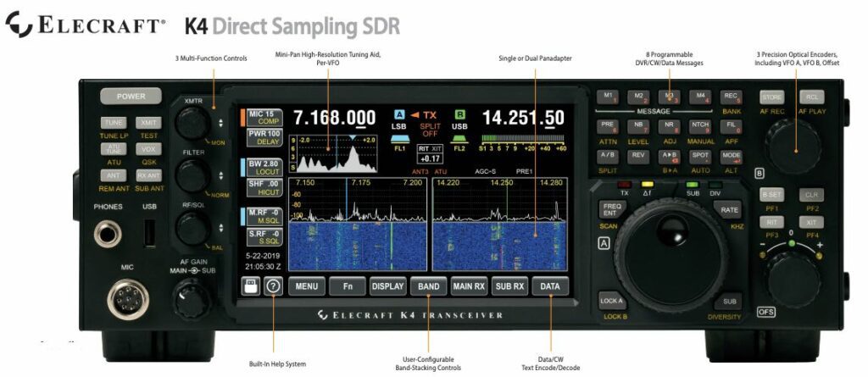Viewport: 868px width, 377px height.
Task: Toggle the NR noise reduction button
Action: pyautogui.click(x=670, y=126)
